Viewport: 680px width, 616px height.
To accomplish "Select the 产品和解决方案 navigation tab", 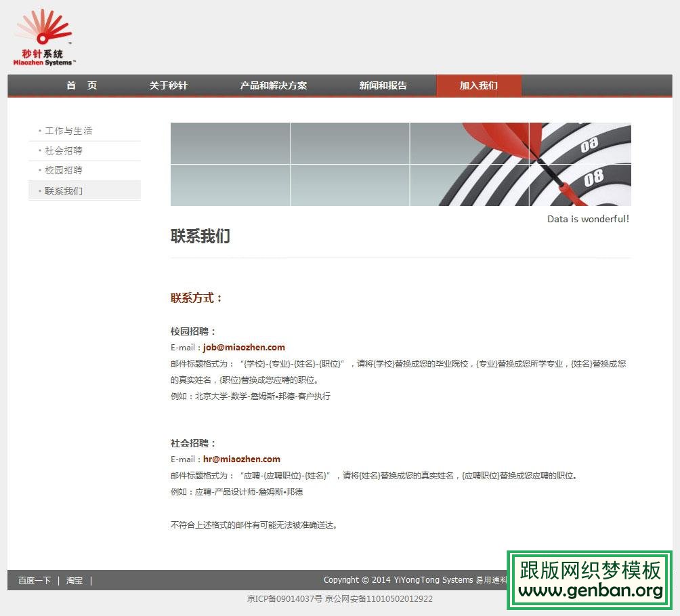I will pyautogui.click(x=274, y=85).
